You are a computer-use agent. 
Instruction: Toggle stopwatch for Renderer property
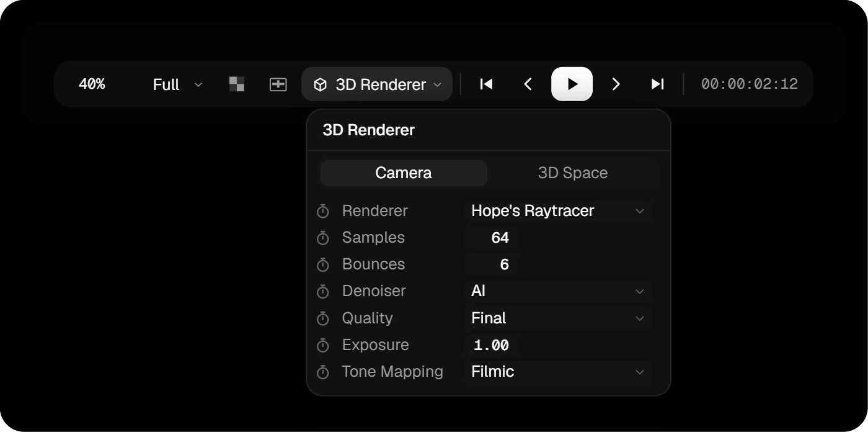point(323,211)
